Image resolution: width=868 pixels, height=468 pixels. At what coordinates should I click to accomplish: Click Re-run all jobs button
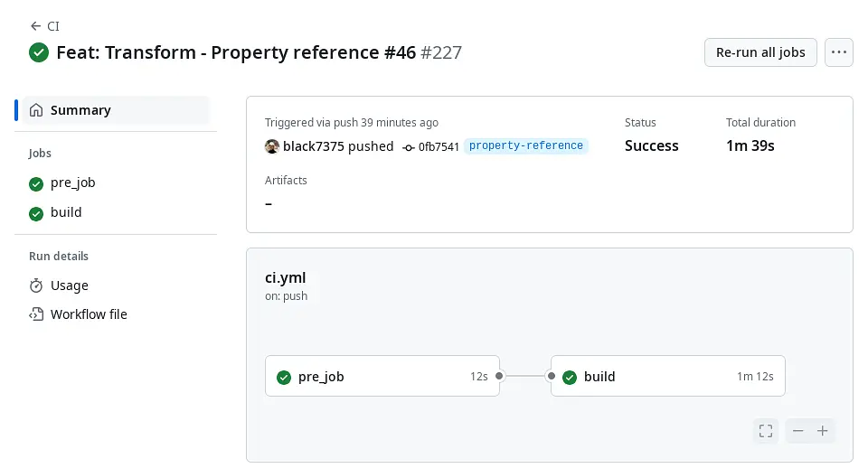click(x=760, y=52)
